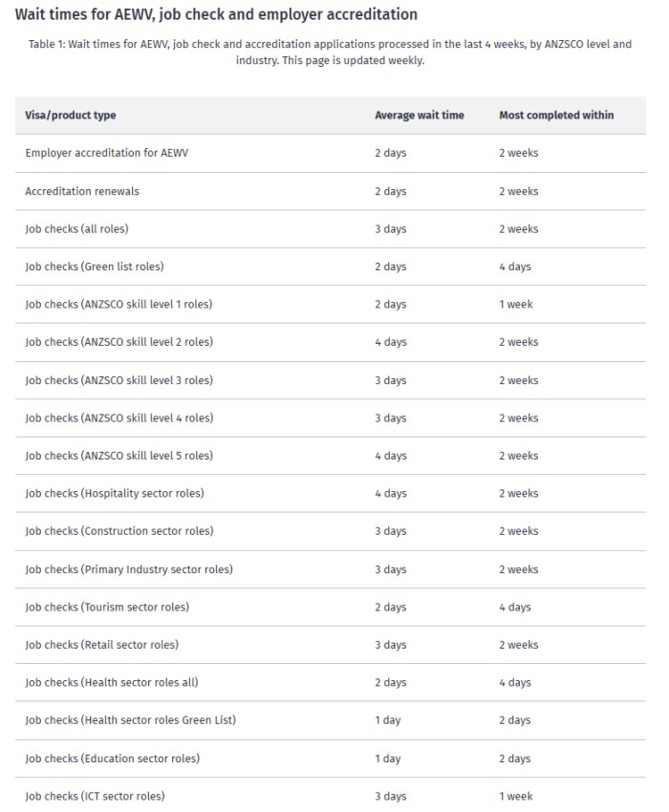Click the Table 1 caption text
Viewport: 669px width, 812px height.
pyautogui.click(x=330, y=52)
